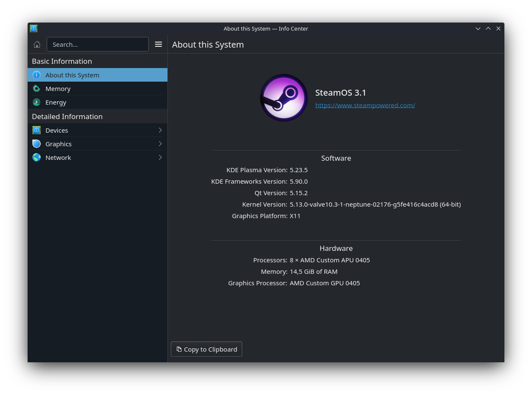532x395 pixels.
Task: Click Qt Version value 5.15.2
Action: click(x=299, y=193)
